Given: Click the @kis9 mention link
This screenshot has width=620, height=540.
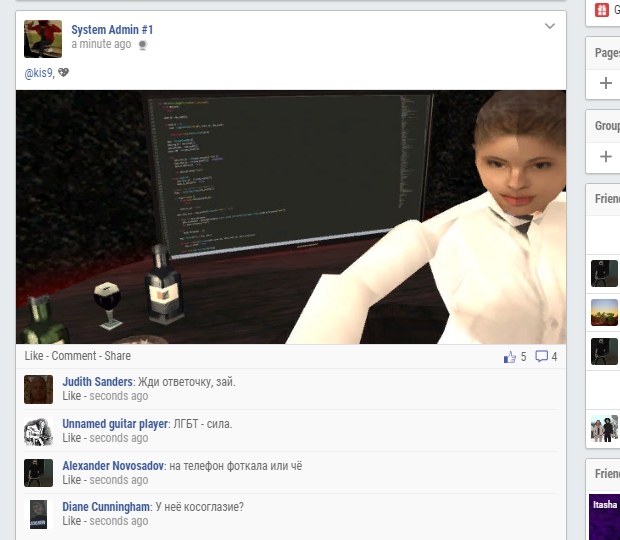Looking at the screenshot, I should click(38, 73).
